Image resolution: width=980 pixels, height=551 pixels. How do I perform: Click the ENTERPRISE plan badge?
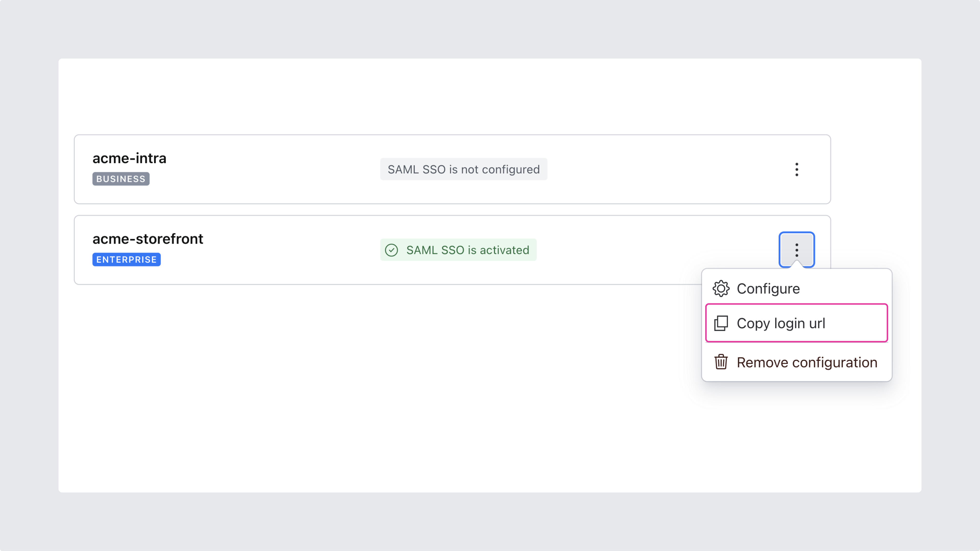pyautogui.click(x=126, y=259)
